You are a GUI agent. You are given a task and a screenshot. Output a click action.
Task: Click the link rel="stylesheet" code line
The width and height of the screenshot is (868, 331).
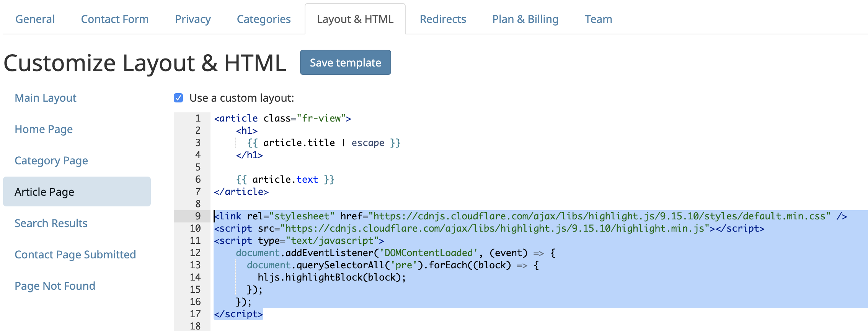pyautogui.click(x=530, y=216)
